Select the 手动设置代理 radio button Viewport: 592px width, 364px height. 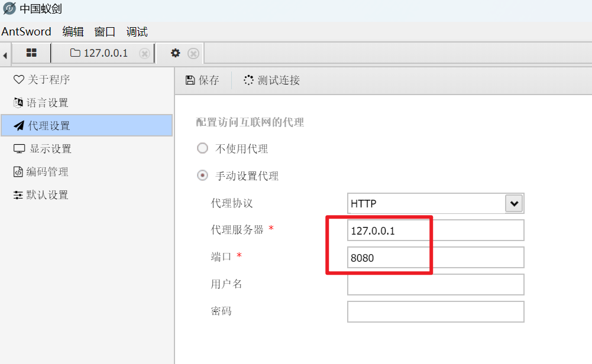[202, 175]
